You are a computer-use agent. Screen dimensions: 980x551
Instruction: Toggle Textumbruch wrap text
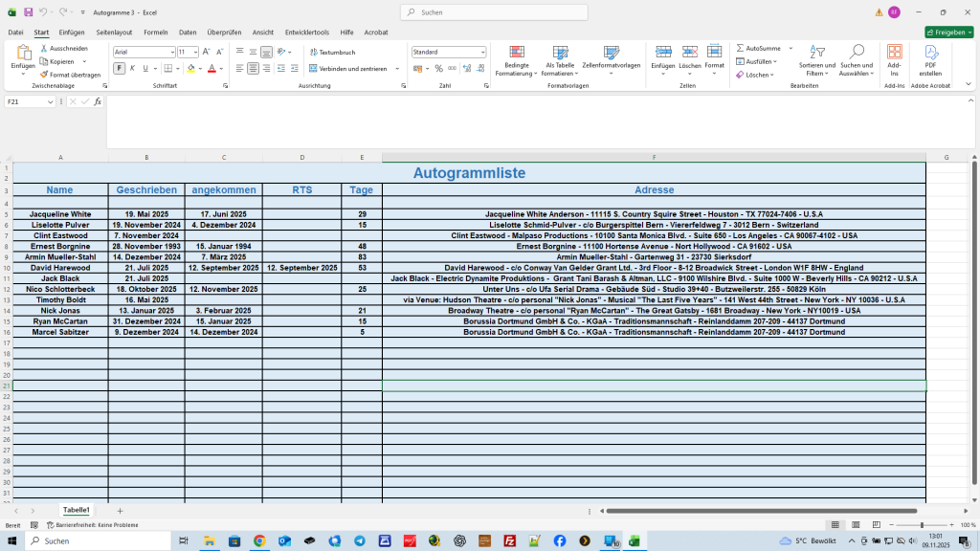tap(332, 53)
